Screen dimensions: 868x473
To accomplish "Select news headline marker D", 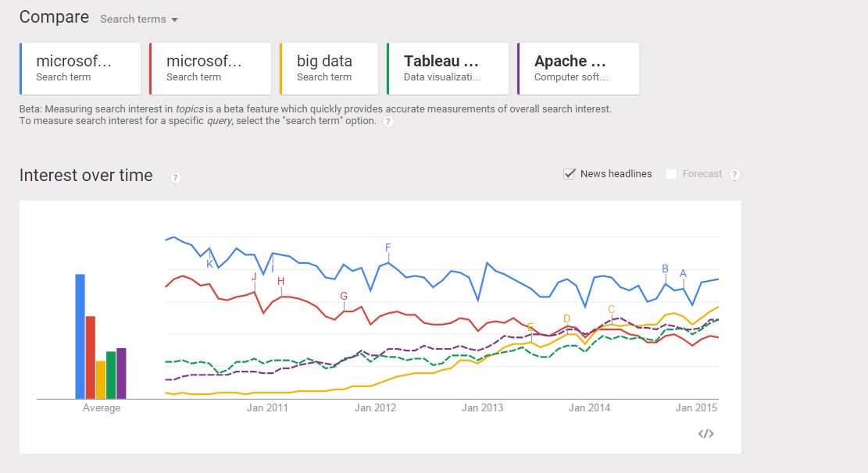I will pos(566,318).
